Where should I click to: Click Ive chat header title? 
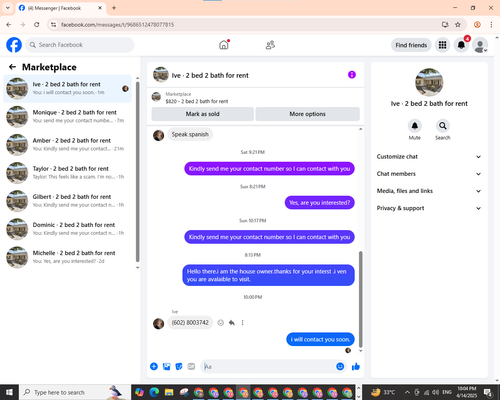pyautogui.click(x=210, y=75)
